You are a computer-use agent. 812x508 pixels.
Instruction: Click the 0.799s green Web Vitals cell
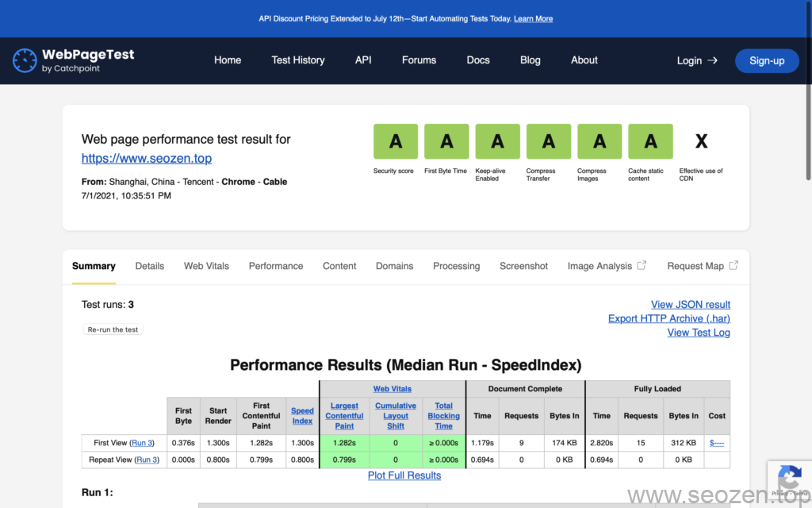pyautogui.click(x=344, y=460)
